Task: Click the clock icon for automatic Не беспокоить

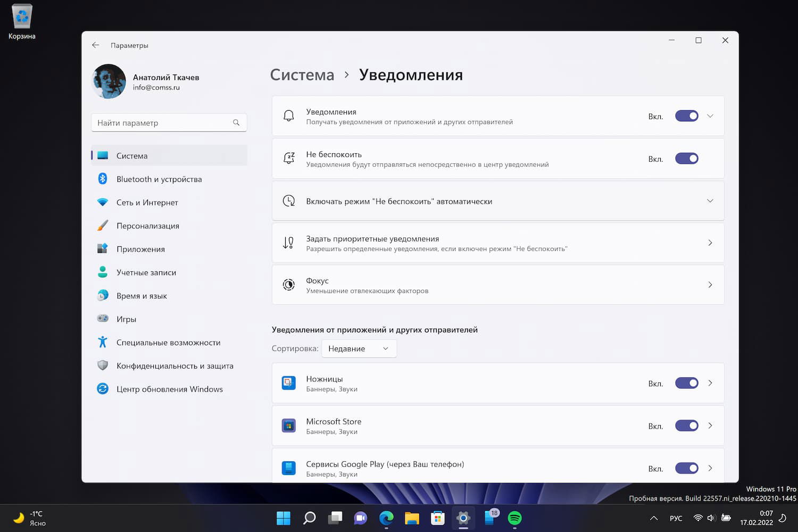Action: [x=289, y=201]
